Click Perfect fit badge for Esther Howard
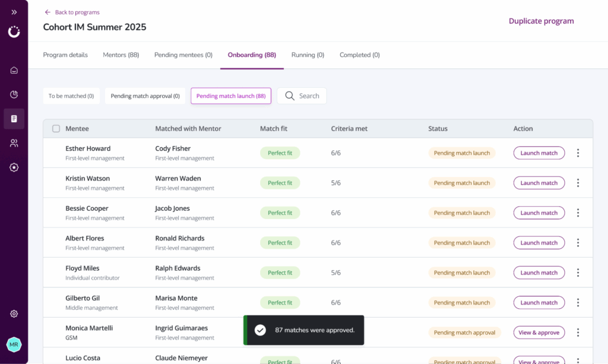The image size is (608, 364). [280, 153]
